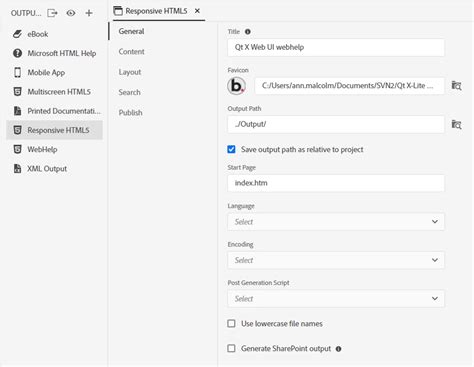Image resolution: width=474 pixels, height=367 pixels.
Task: Select the XML Output preset label
Action: point(47,169)
